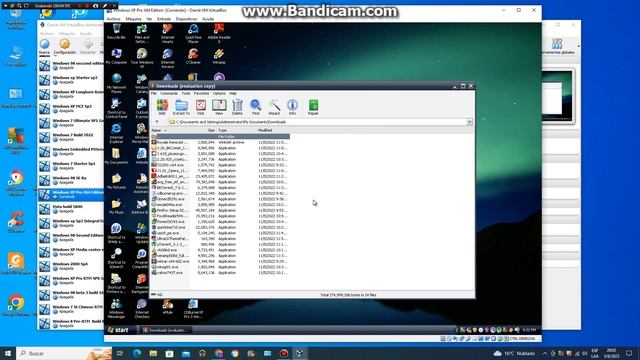
Task: Click the XP Start button
Action: [x=118, y=330]
